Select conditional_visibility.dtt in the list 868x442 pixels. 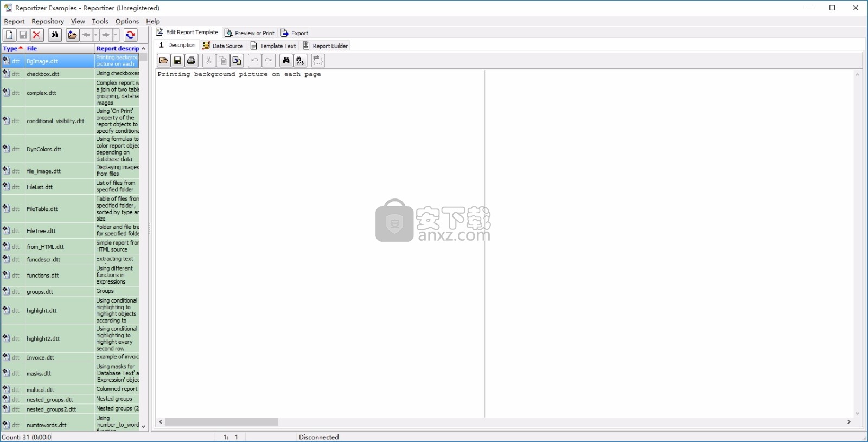click(x=70, y=121)
